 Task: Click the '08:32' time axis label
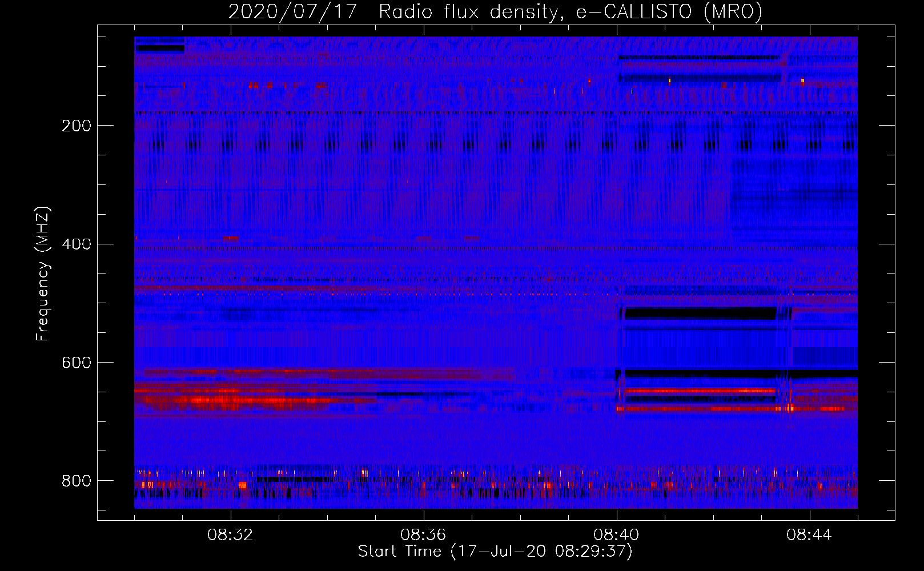pos(230,535)
